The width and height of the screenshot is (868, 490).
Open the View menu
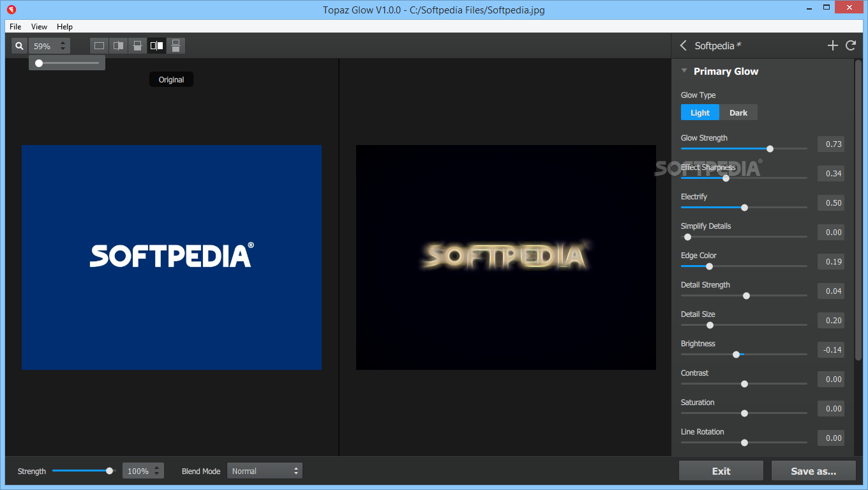tap(39, 27)
